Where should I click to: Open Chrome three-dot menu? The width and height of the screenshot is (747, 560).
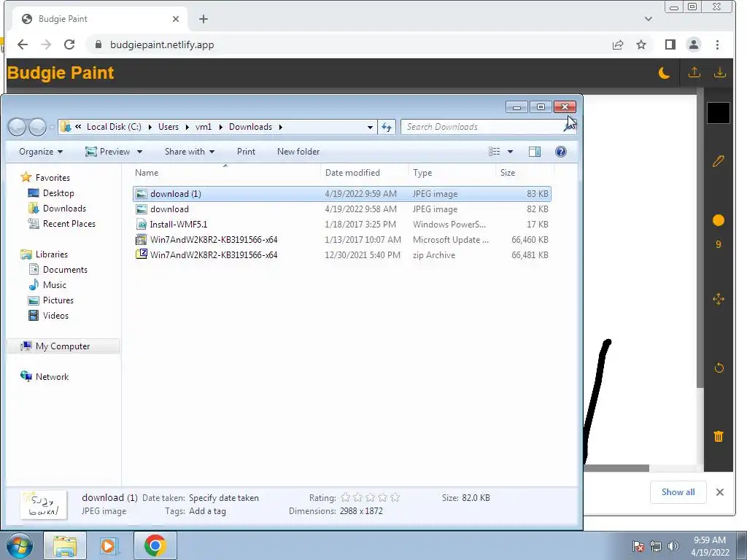[718, 44]
